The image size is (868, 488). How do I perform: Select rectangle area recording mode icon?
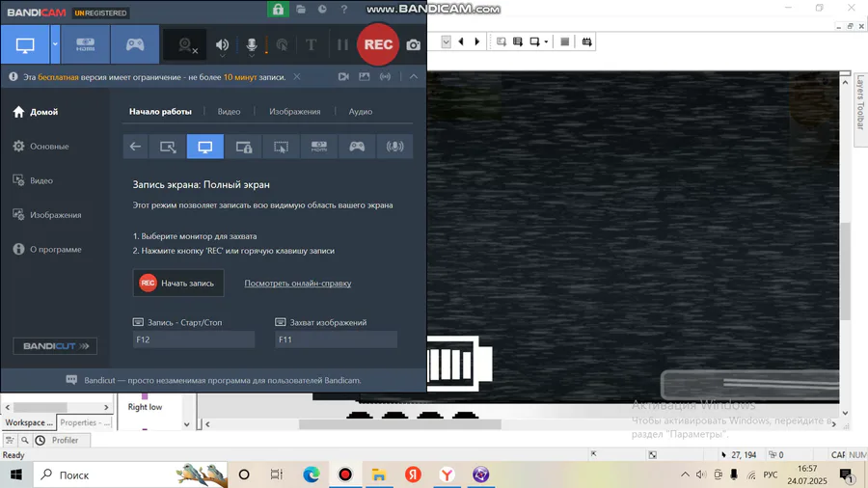(x=168, y=147)
